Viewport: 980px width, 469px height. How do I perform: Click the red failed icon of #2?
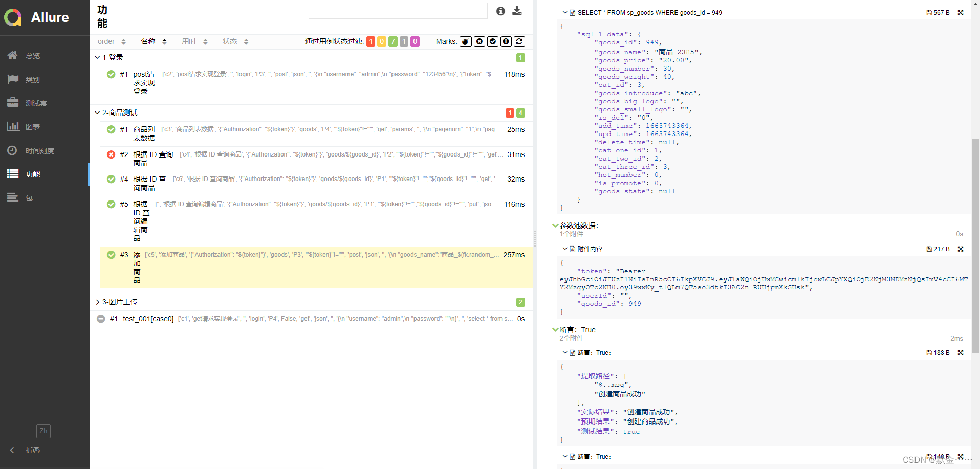111,154
